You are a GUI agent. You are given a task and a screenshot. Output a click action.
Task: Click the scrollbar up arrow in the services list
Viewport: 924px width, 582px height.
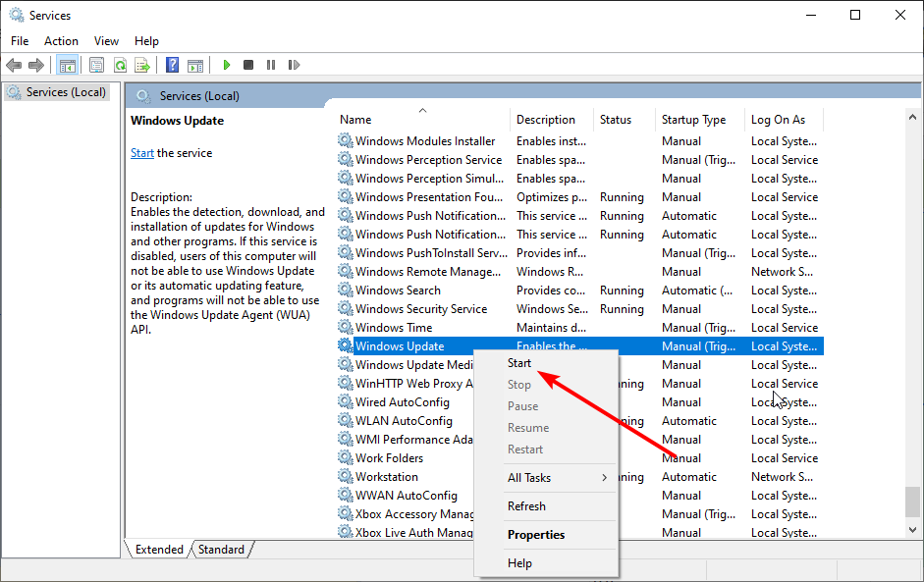(x=913, y=117)
